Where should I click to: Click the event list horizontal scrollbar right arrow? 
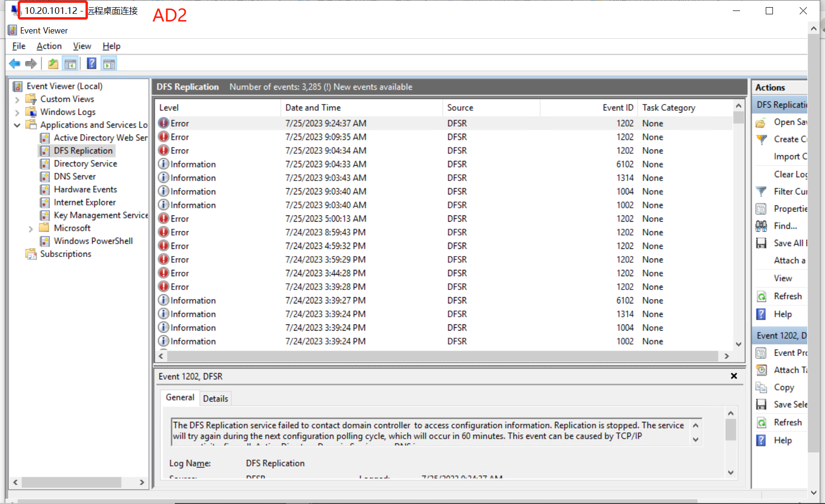point(727,356)
